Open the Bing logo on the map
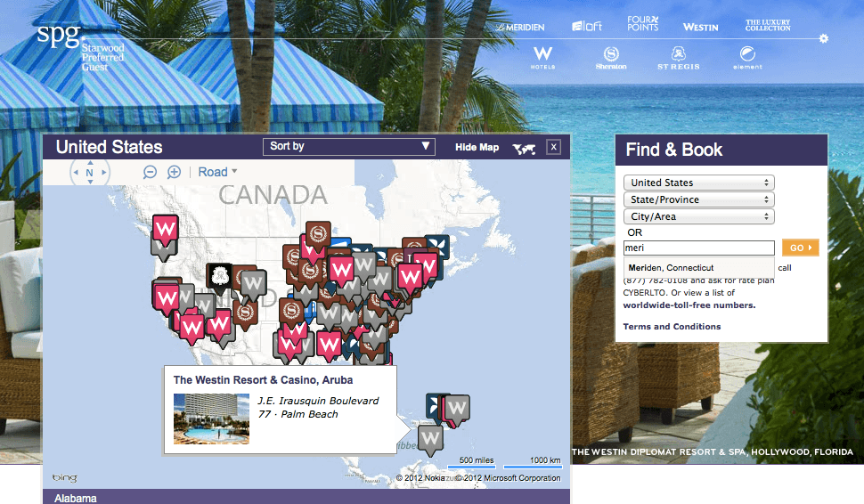This screenshot has width=864, height=504. (x=64, y=477)
